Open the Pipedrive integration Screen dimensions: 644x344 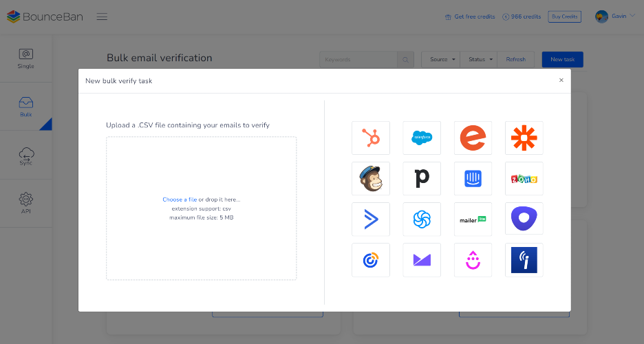click(x=422, y=179)
